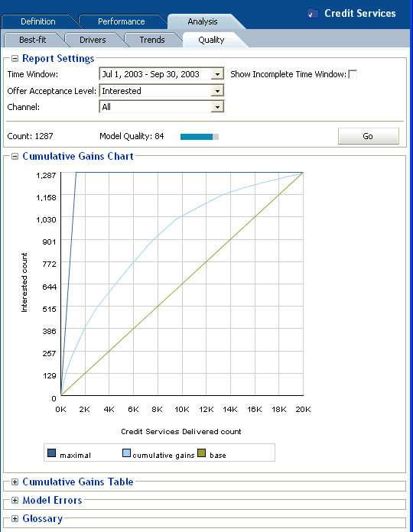Click the Cumulative Gains Table heading
This screenshot has width=413, height=532.
78,482
